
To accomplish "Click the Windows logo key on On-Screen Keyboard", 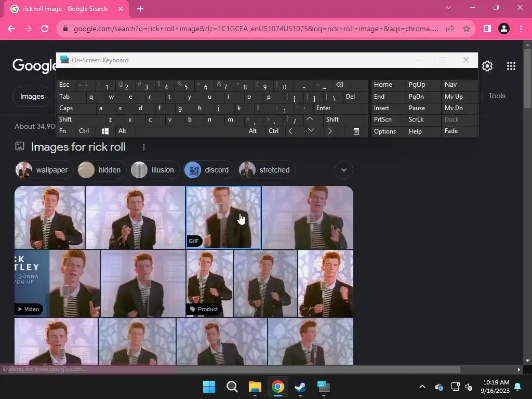I will [105, 131].
